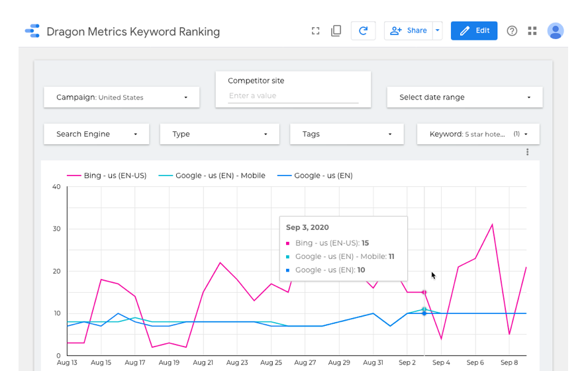Viewport: 588px width, 371px height.
Task: Click tooltip row Bing - us (EN-US): 15
Action: 327,243
